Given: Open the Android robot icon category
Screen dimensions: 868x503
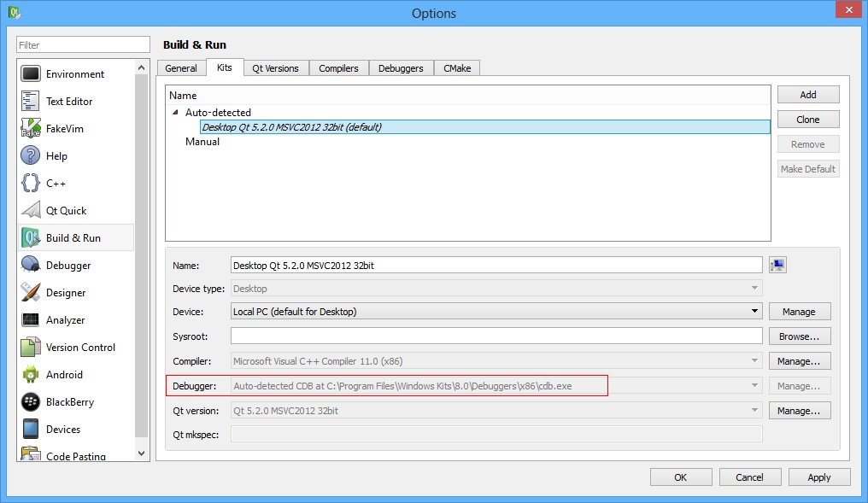Looking at the screenshot, I should click(31, 375).
